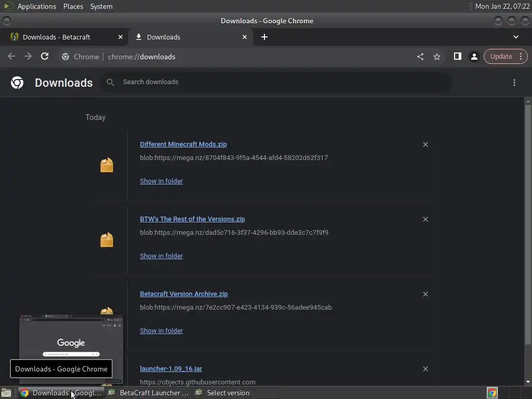Show Different Minecraft Mods.zip in folder
The width and height of the screenshot is (532, 399).
[161, 181]
